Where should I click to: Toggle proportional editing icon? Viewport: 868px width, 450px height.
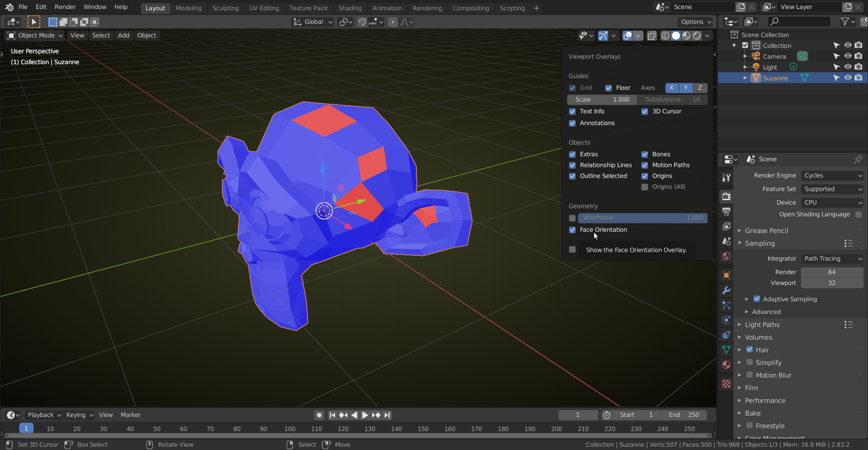click(x=393, y=22)
